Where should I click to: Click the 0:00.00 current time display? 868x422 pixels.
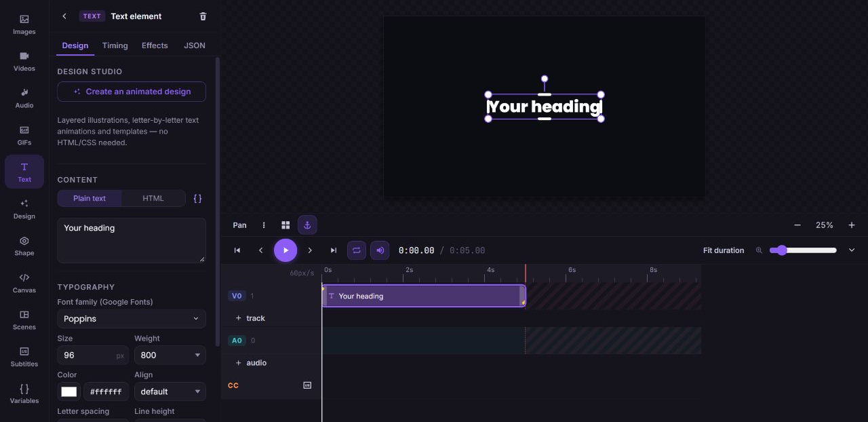(x=416, y=250)
